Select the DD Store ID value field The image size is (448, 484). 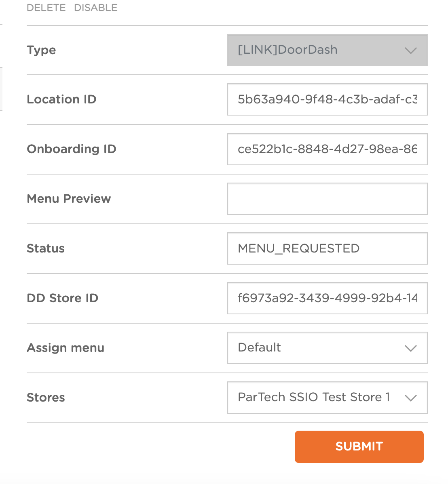(x=328, y=298)
